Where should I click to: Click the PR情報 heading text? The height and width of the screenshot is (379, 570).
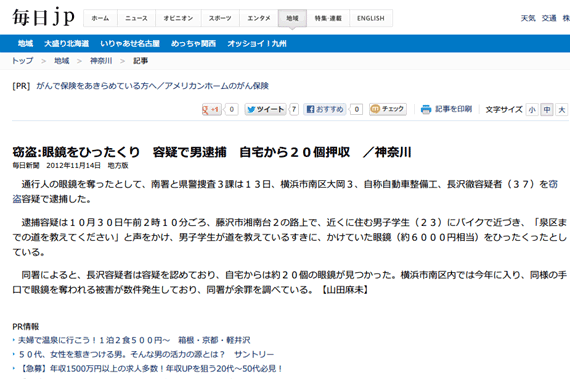(x=25, y=326)
